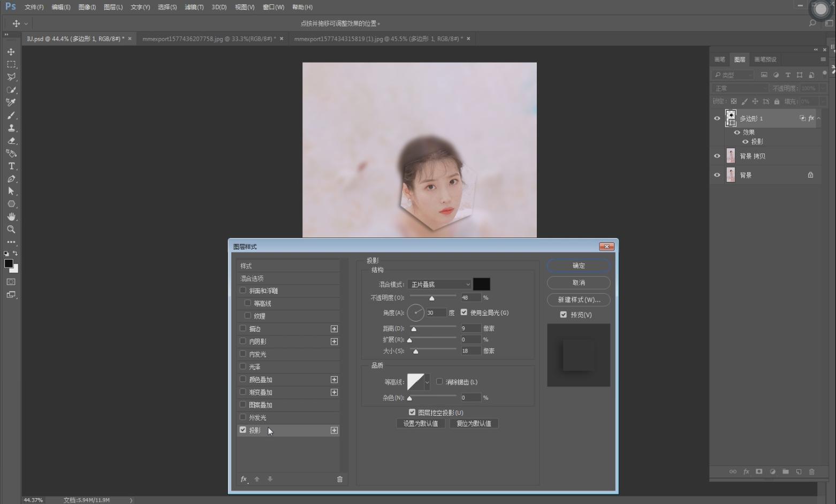Switch to mmexport1577436207758.jpg document tab

[209, 39]
